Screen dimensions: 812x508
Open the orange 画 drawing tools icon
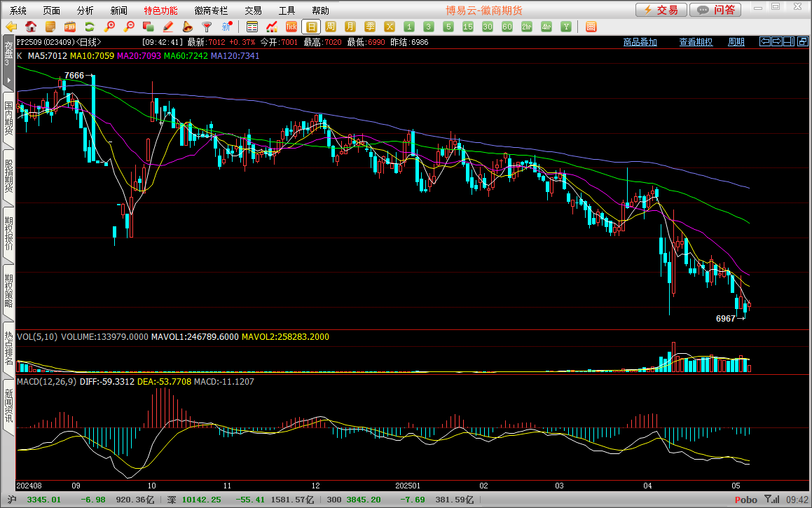coord(591,27)
